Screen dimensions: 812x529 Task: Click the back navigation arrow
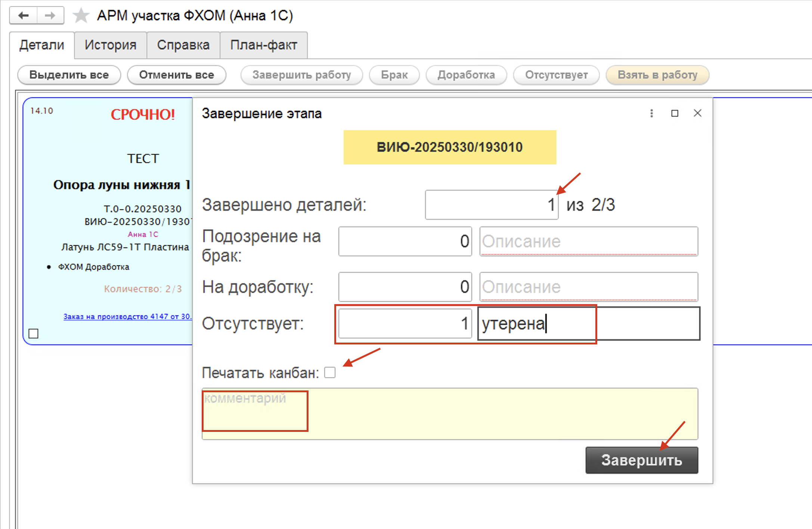(x=24, y=15)
